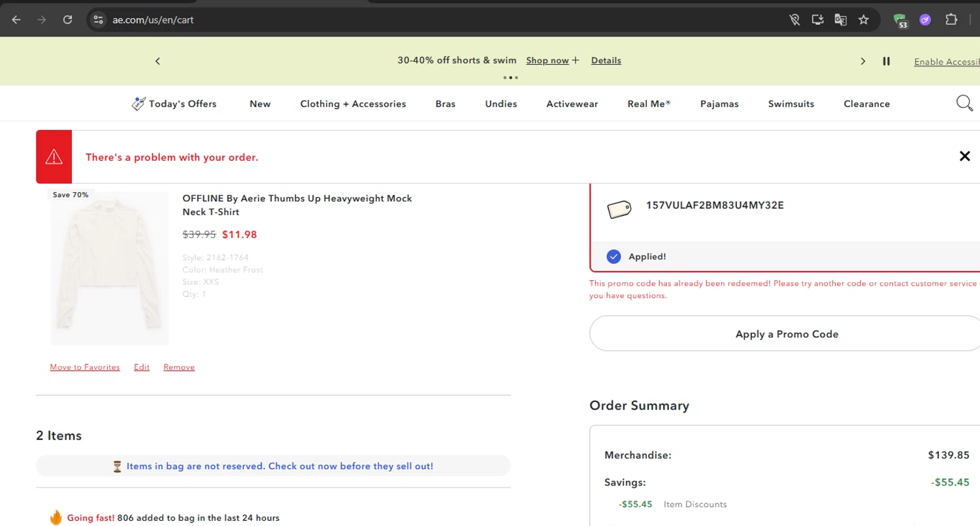Open site info icon in address bar

[99, 20]
